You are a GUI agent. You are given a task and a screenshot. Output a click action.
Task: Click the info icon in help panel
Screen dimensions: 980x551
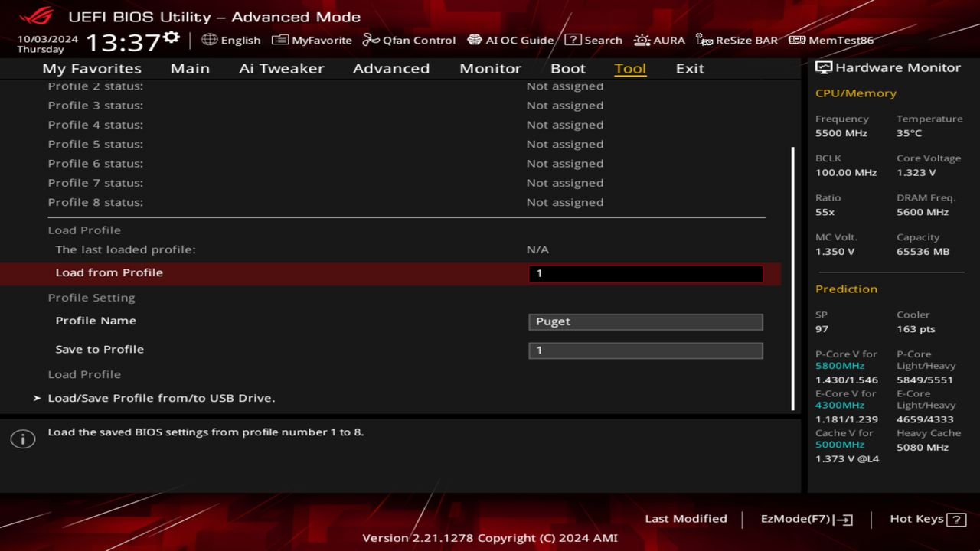click(23, 439)
